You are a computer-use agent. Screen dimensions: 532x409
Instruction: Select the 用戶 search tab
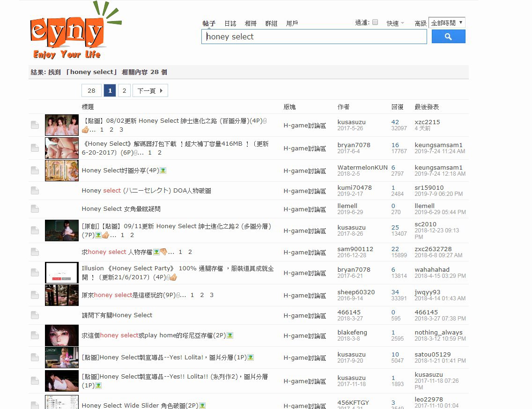[292, 23]
